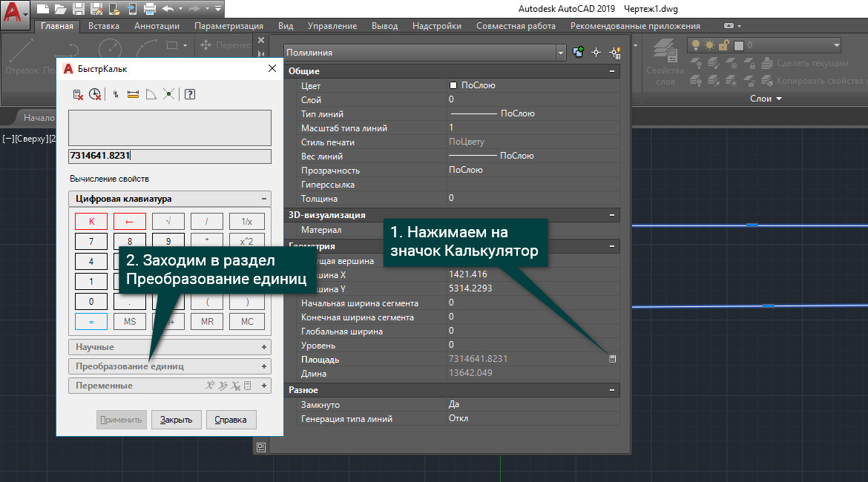Toggle the layer on/off lightbulb icon
Screen dimensions: 868x482
(696, 45)
